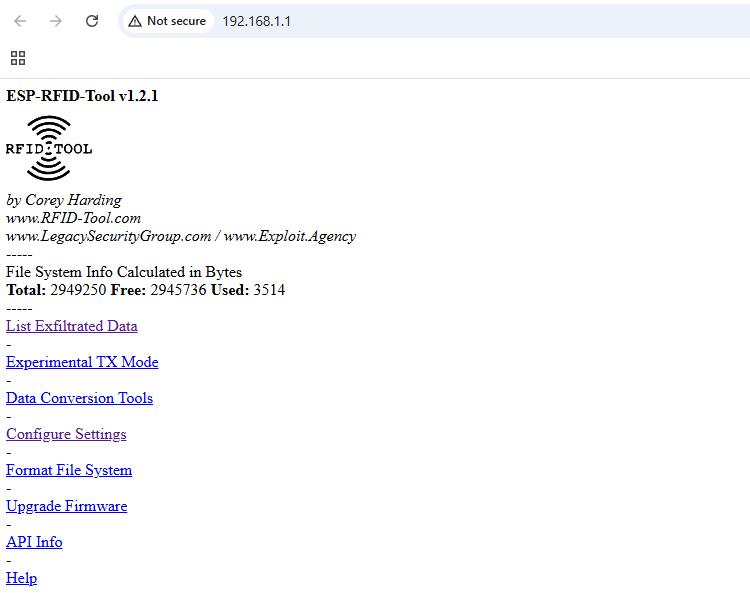Click the Not secure warning badge
The image size is (750, 593).
pos(167,21)
